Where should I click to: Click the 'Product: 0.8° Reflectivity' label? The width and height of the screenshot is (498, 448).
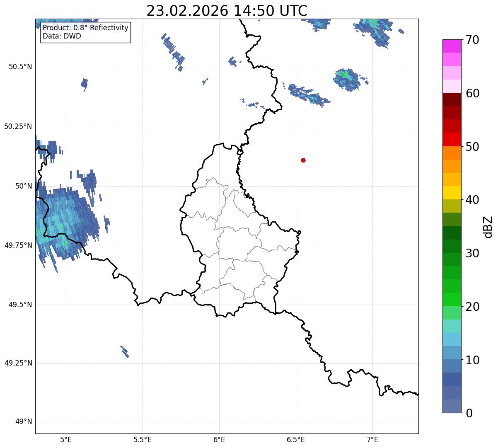click(86, 28)
